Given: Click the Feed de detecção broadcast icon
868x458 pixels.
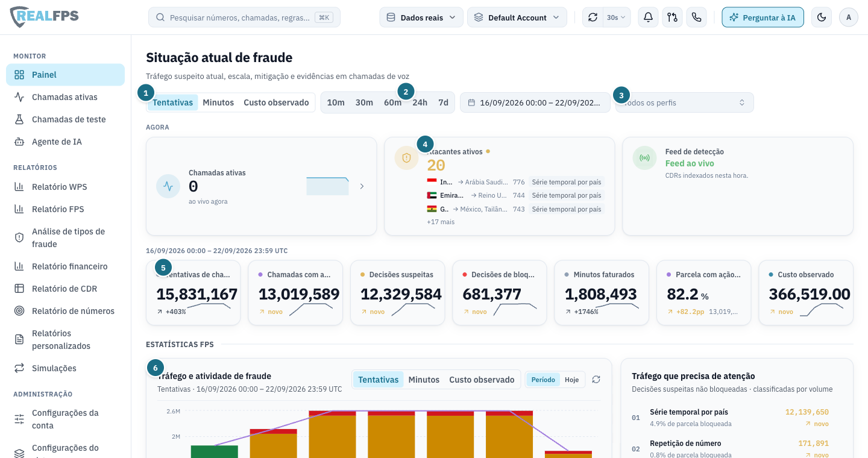Looking at the screenshot, I should tap(644, 158).
